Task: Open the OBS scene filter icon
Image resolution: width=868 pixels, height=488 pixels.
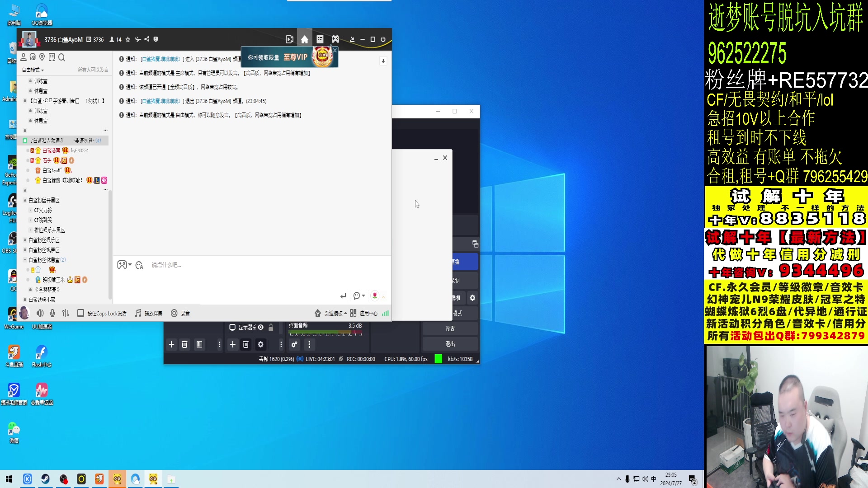Action: click(x=199, y=344)
